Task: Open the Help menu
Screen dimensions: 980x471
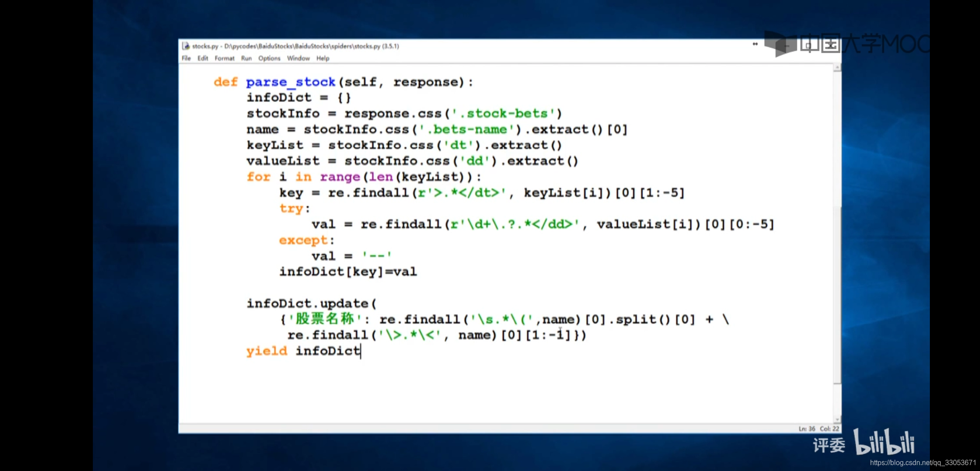Action: (x=323, y=58)
